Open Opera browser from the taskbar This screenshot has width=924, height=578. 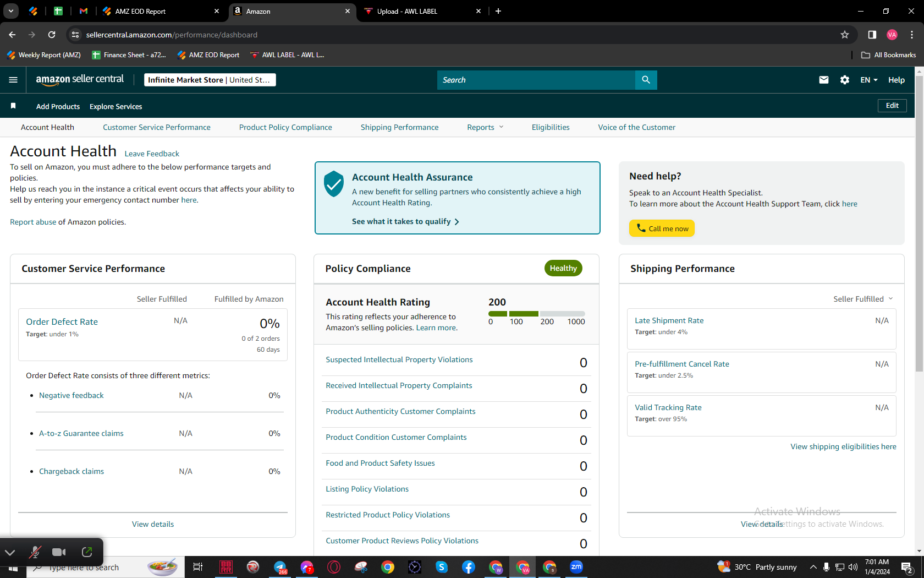334,567
